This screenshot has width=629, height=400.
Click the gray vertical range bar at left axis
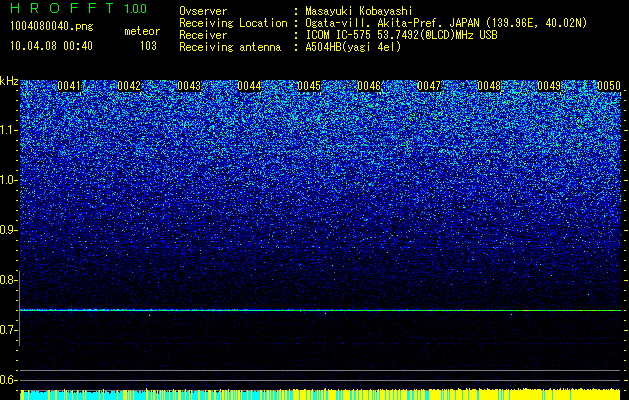(20, 308)
